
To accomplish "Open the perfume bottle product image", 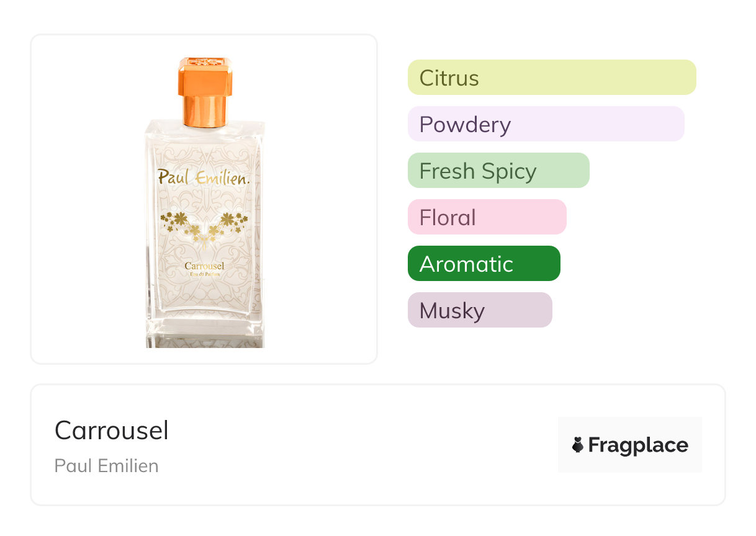I will pos(204,199).
